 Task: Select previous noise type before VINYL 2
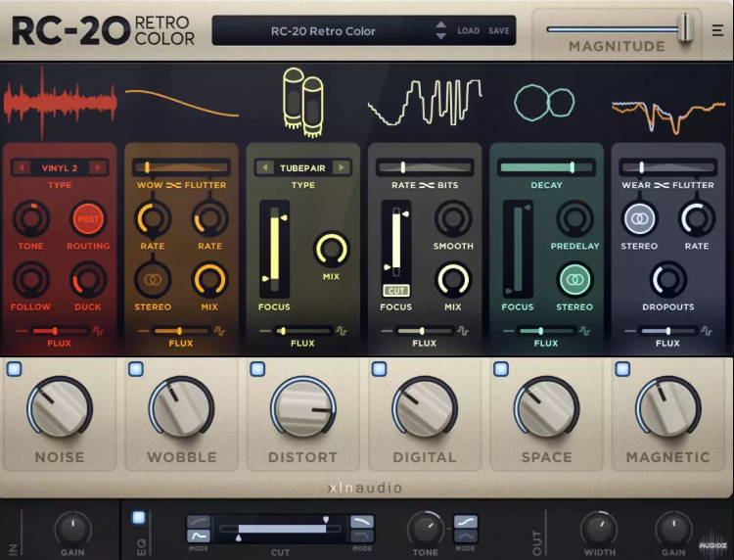click(22, 167)
